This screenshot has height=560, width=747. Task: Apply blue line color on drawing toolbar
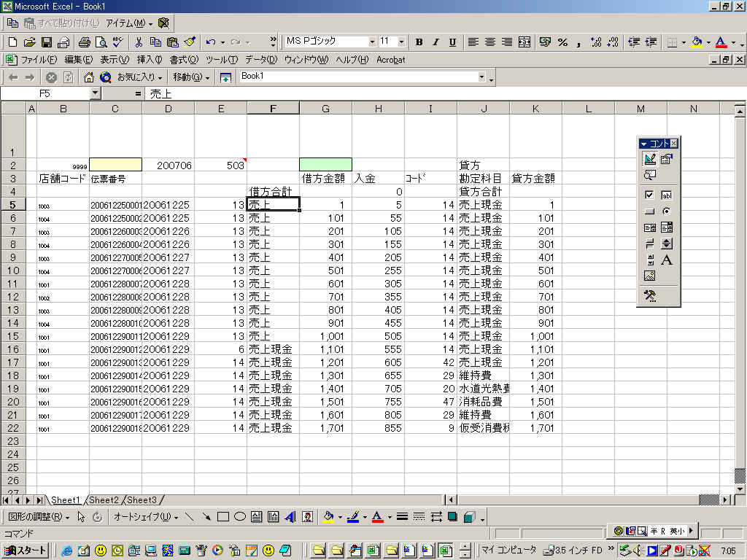pyautogui.click(x=352, y=517)
